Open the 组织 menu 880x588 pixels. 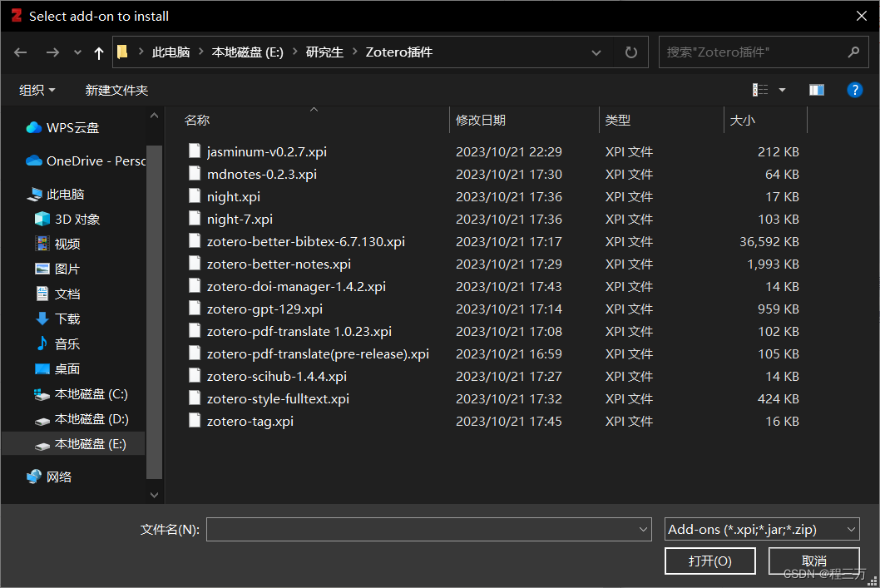pos(37,91)
